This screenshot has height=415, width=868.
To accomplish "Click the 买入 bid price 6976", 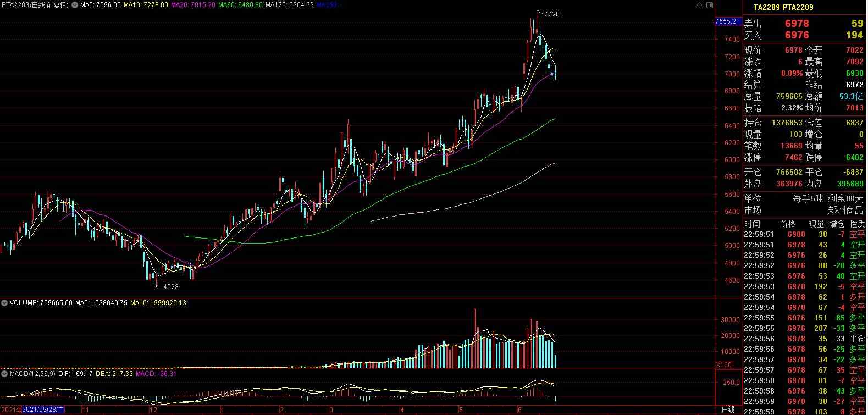I will tap(797, 35).
